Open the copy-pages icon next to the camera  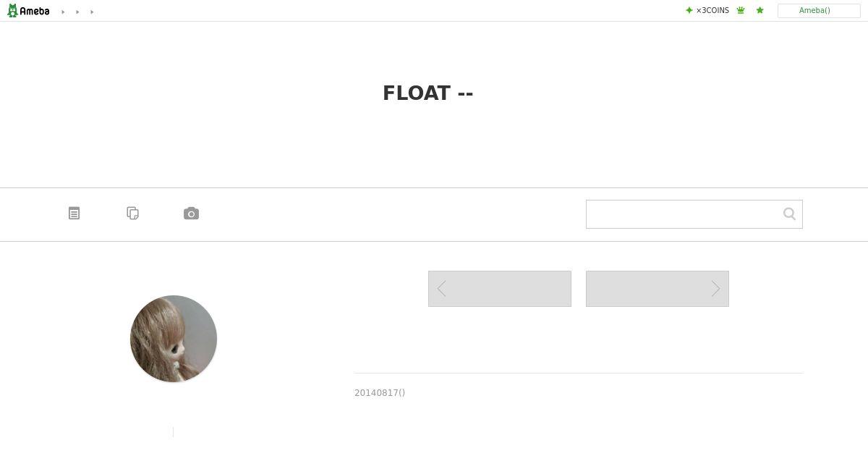[x=132, y=213]
